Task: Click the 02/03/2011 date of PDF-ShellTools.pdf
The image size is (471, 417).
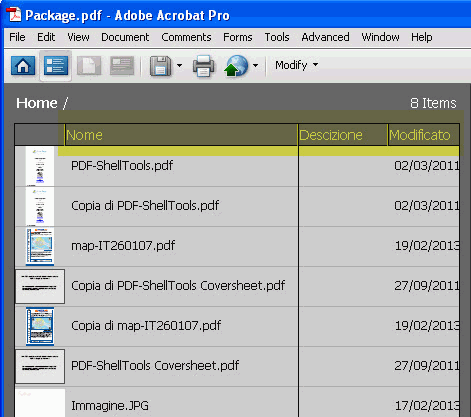Action: point(427,166)
